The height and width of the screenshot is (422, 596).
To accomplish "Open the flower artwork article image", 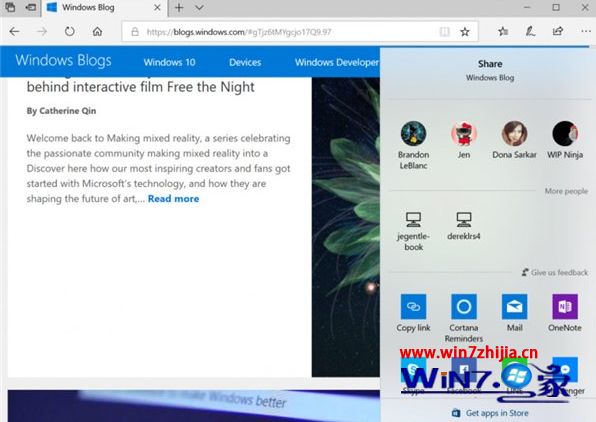I will tap(346, 227).
